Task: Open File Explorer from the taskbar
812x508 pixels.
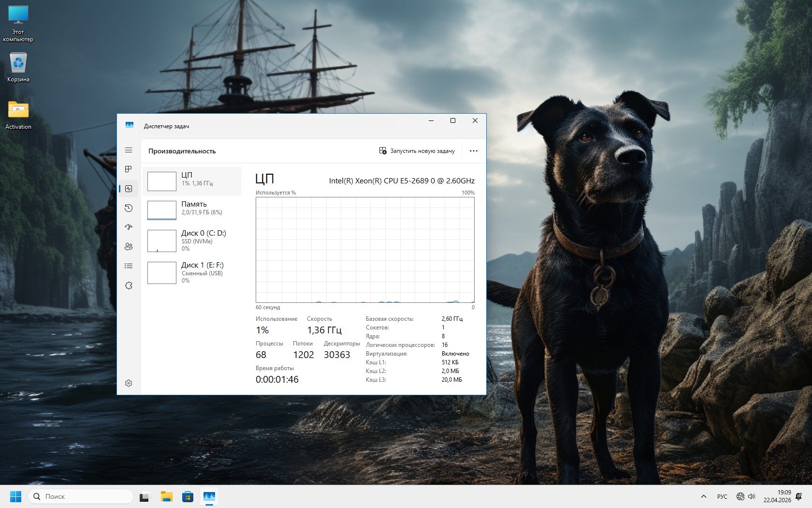Action: 167,496
